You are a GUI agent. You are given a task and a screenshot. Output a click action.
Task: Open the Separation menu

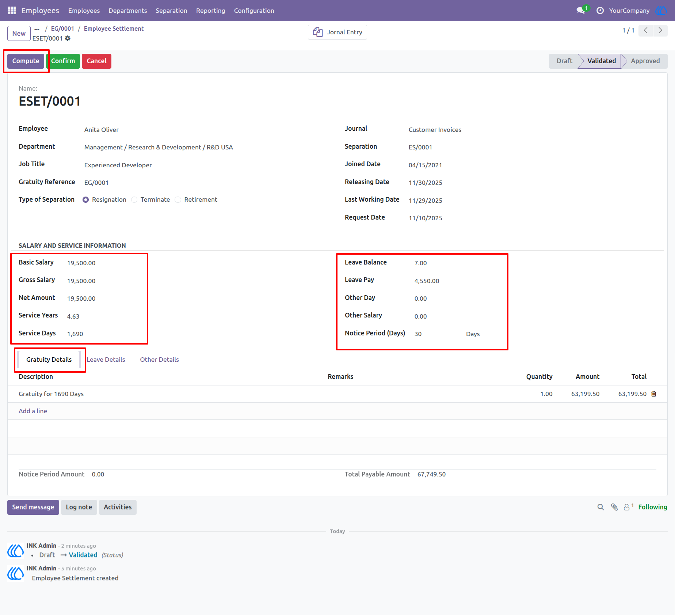click(x=171, y=11)
